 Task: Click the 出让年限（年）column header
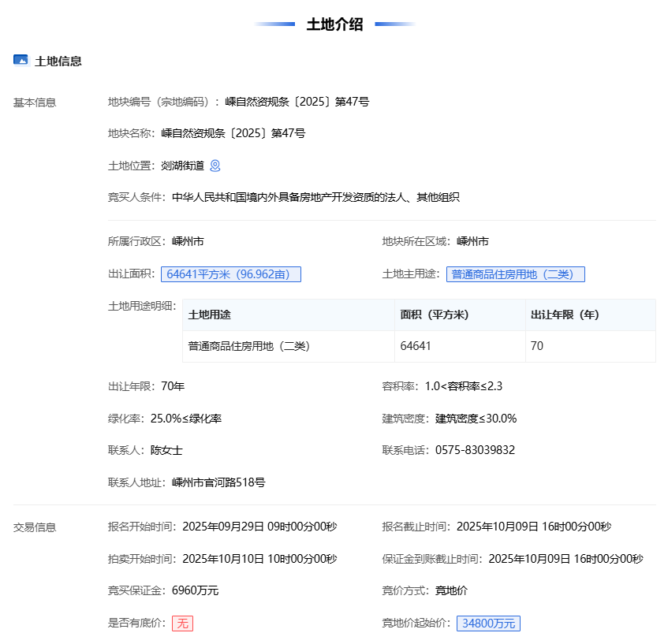pos(565,315)
